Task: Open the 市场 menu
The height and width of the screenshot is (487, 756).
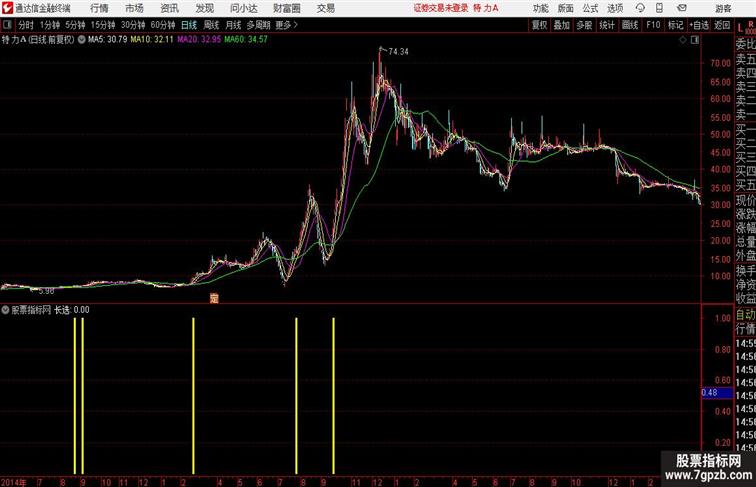Action: pyautogui.click(x=135, y=8)
